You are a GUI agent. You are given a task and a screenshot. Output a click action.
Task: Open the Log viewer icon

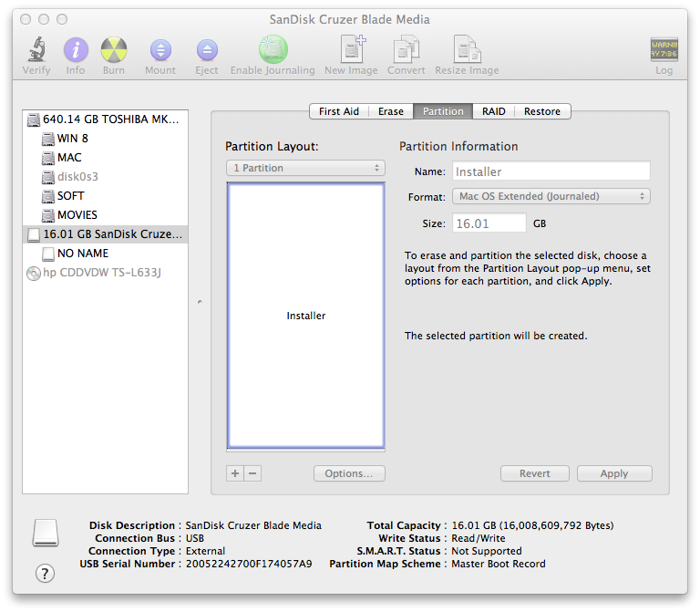click(x=664, y=49)
